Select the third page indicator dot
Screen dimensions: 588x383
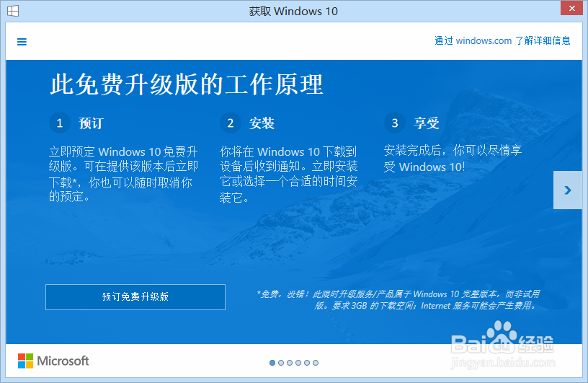[290, 363]
